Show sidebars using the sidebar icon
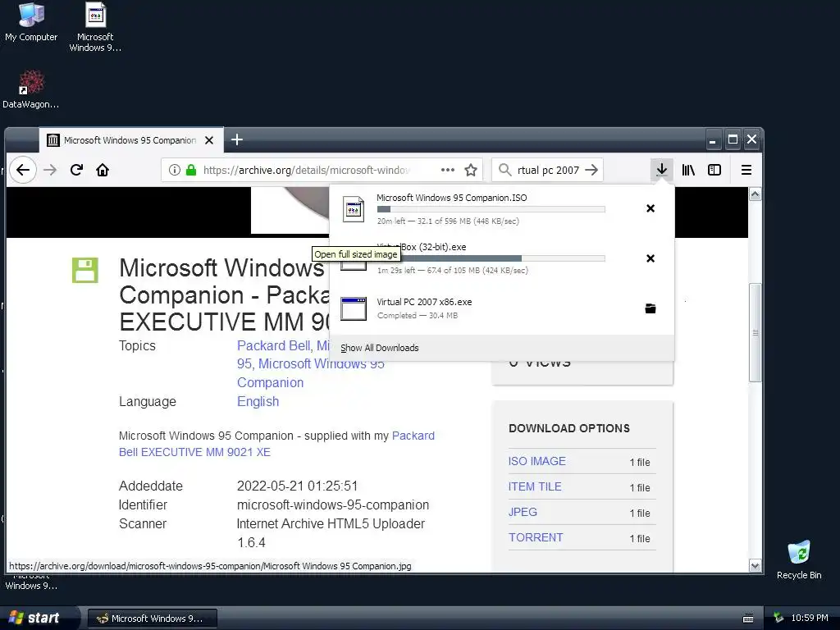Viewport: 840px width, 630px height. click(714, 170)
